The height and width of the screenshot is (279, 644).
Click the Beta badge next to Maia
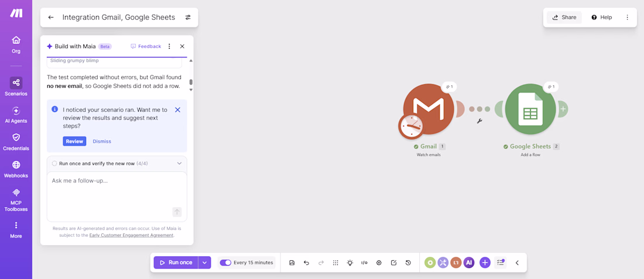(x=105, y=46)
